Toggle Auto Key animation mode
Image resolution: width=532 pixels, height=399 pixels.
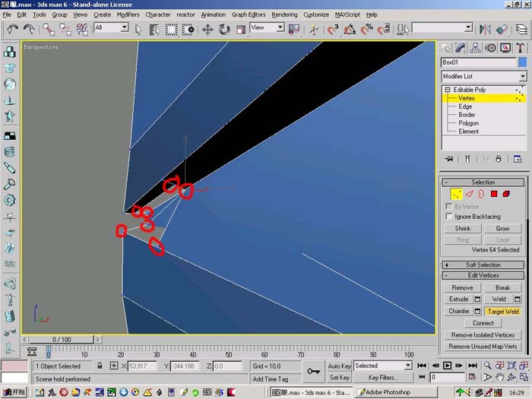tap(339, 366)
